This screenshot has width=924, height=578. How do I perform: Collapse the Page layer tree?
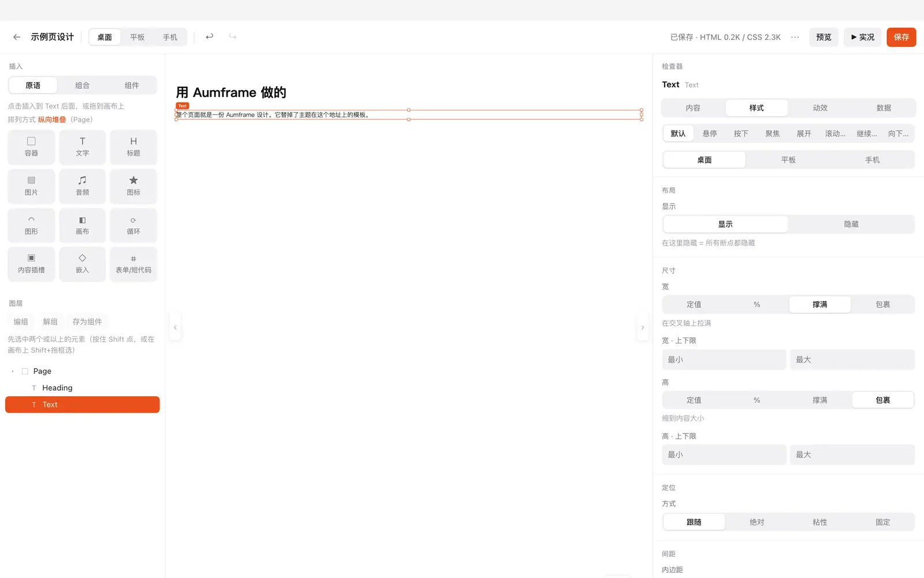(x=13, y=371)
